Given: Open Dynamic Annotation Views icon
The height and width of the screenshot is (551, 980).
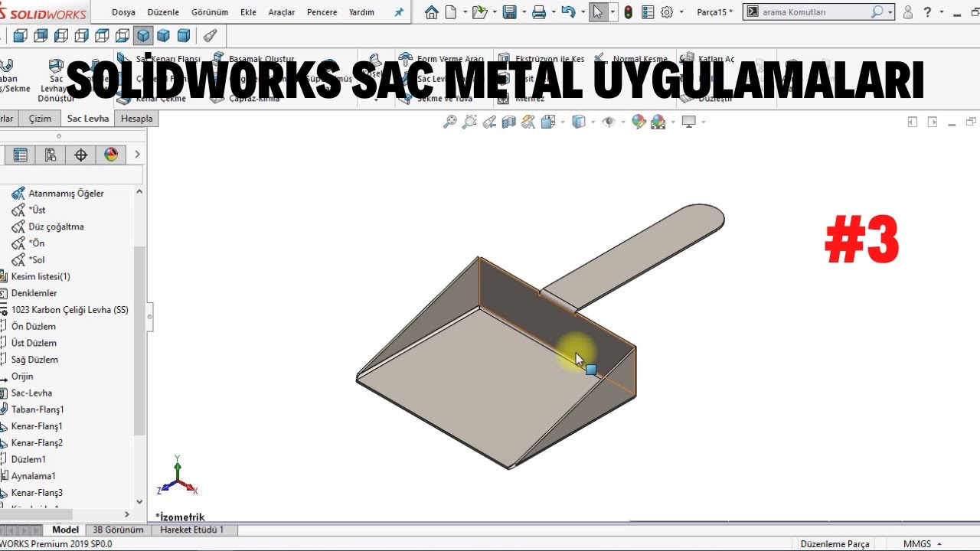Looking at the screenshot, I should coord(528,122).
